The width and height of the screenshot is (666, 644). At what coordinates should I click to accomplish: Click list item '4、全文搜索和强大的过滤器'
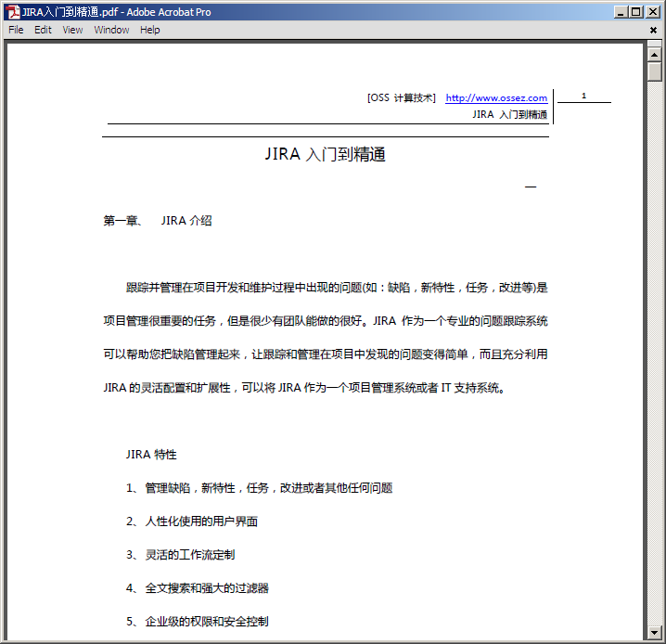(x=198, y=588)
